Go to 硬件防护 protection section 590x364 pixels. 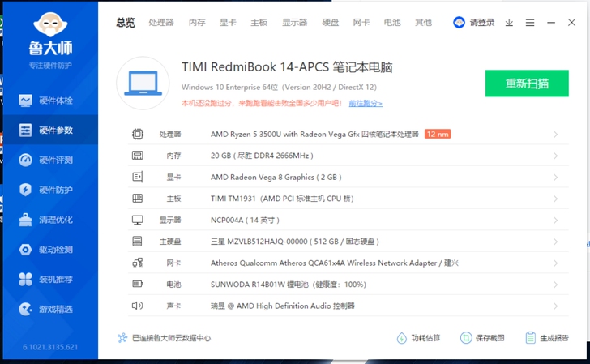[x=50, y=190]
